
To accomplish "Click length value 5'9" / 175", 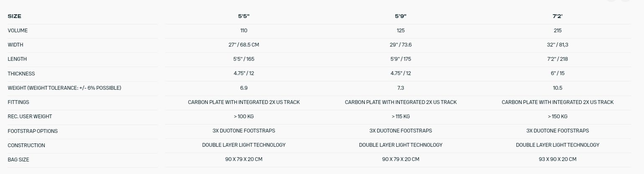I will point(401,59).
